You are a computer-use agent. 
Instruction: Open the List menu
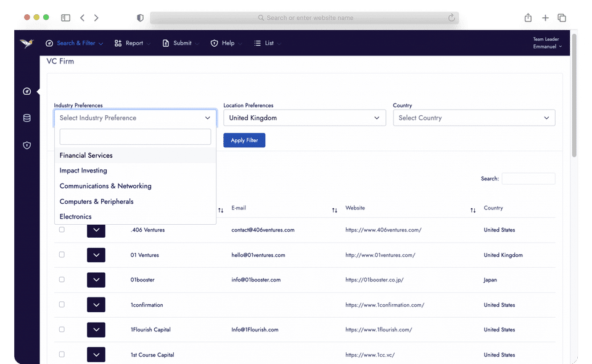268,43
